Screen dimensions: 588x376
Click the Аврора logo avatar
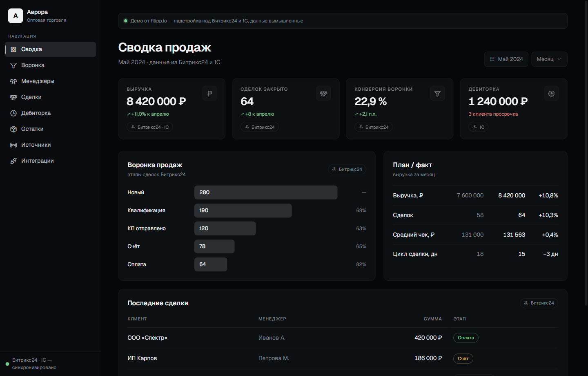click(x=16, y=16)
